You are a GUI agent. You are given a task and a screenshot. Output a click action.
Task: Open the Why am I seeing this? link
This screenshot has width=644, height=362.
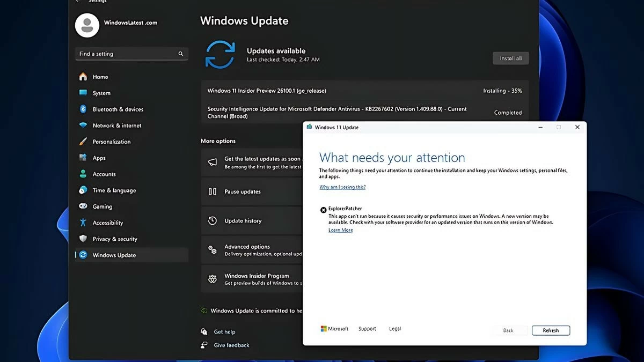pyautogui.click(x=342, y=187)
